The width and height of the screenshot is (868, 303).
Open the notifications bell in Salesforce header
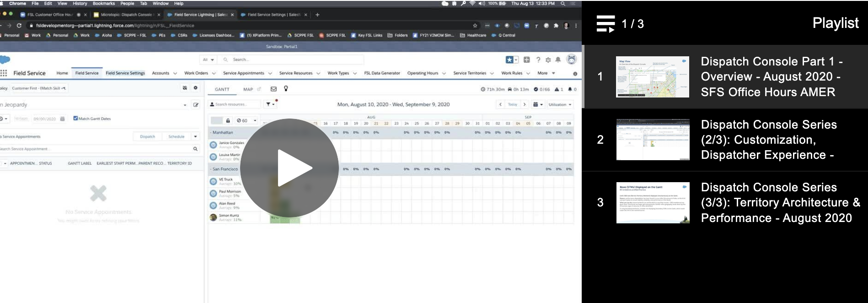click(x=558, y=60)
